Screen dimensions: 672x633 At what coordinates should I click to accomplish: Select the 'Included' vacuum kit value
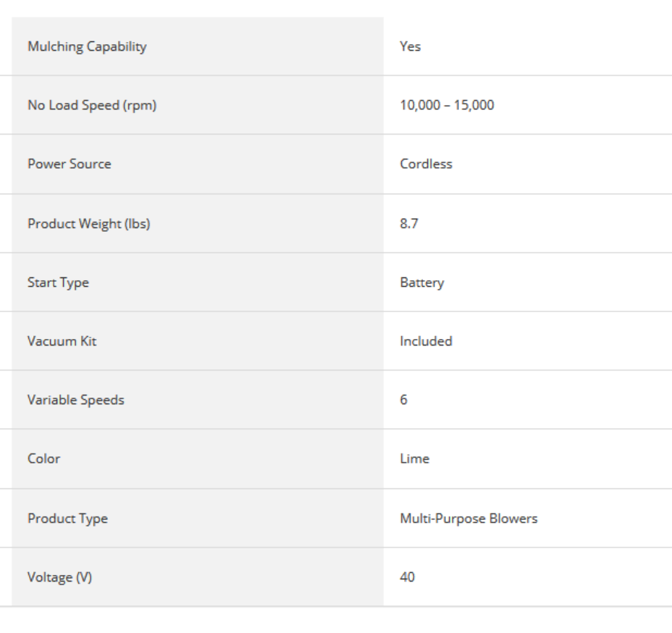426,341
